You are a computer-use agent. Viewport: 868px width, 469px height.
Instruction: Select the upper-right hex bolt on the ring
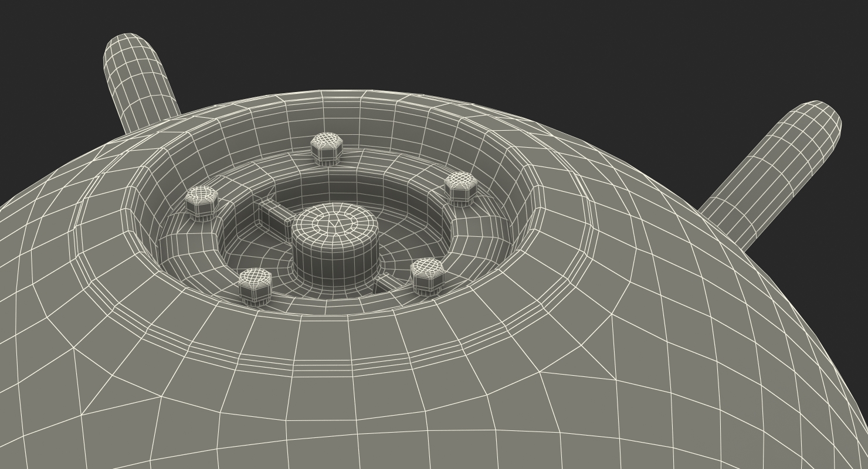tap(460, 188)
